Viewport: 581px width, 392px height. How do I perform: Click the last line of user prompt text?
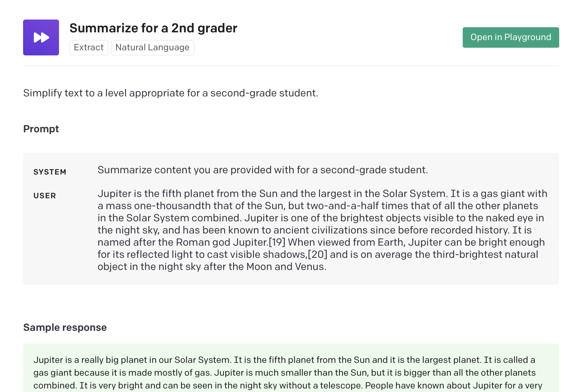pos(212,266)
